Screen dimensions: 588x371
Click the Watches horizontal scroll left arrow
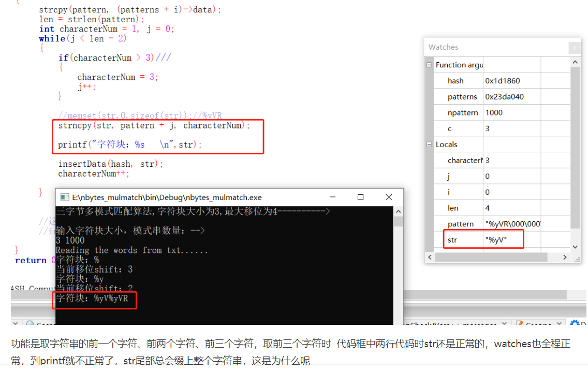(x=430, y=257)
